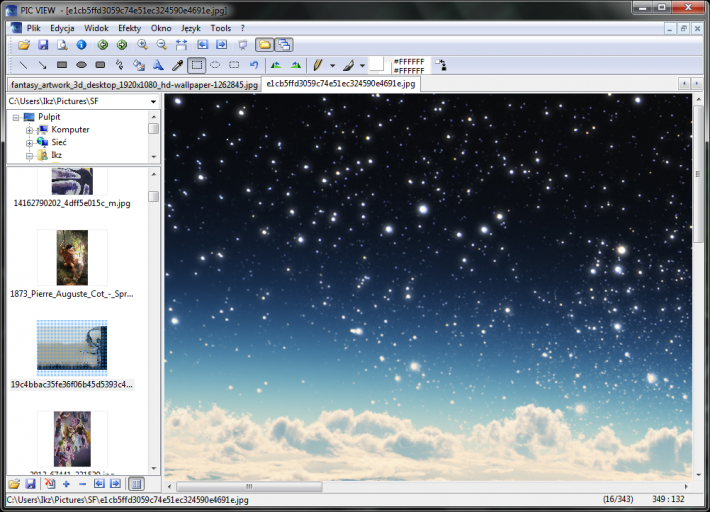Rotate right green mountain icon

point(296,65)
